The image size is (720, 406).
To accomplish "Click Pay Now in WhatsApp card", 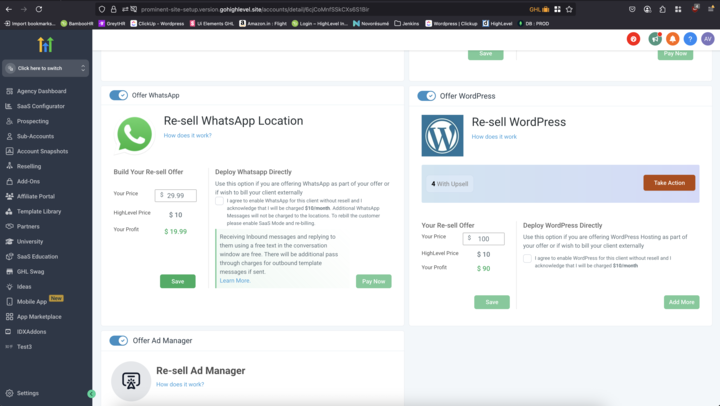I will [x=374, y=281].
